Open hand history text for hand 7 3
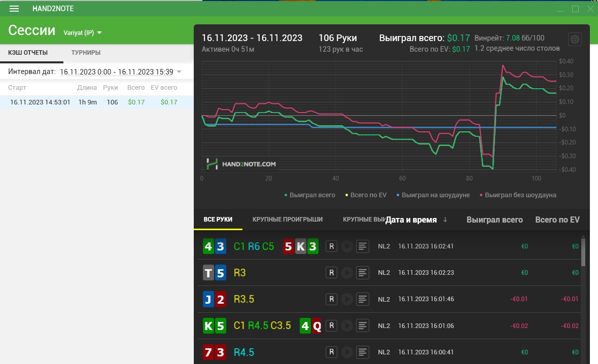Image resolution: width=598 pixels, height=364 pixels. (x=362, y=352)
